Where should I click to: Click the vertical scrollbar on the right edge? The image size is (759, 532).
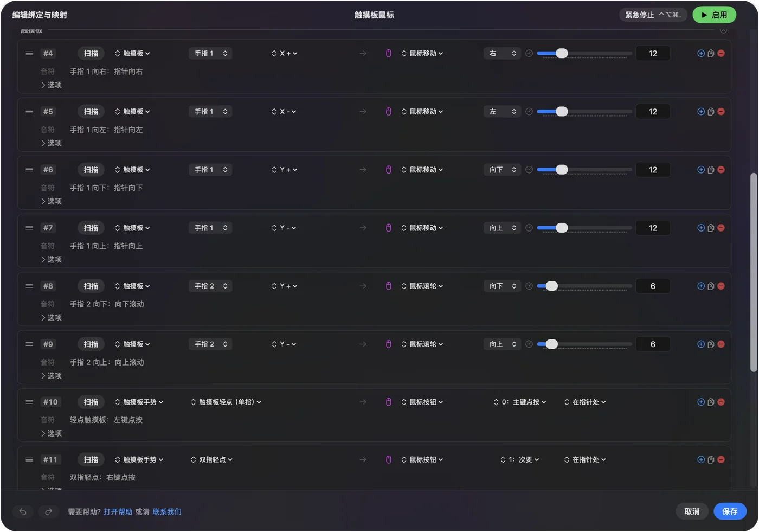pos(754,272)
